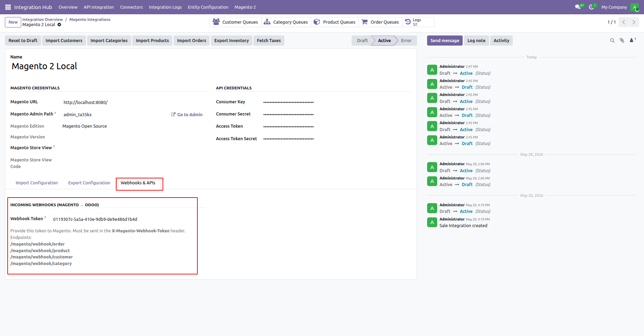Go to next record arrow
The height and width of the screenshot is (336, 644).
[x=634, y=22]
